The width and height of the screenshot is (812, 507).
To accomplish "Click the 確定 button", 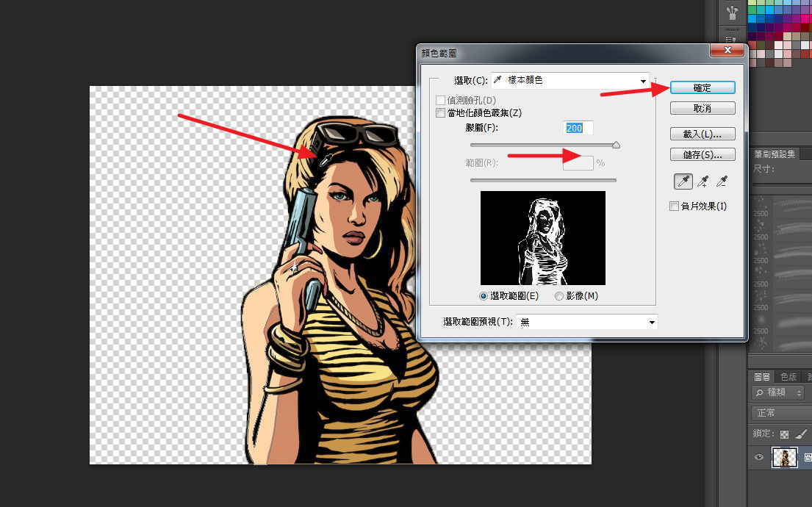I will (703, 88).
